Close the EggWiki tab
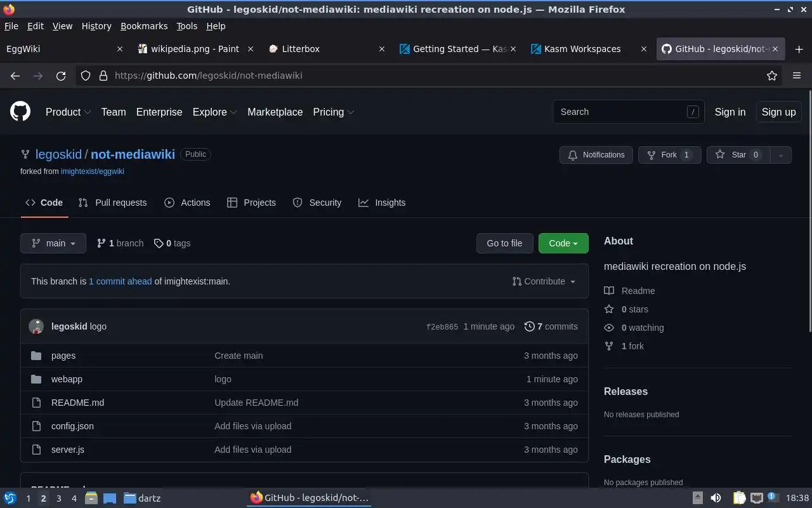The height and width of the screenshot is (508, 812). 121,49
